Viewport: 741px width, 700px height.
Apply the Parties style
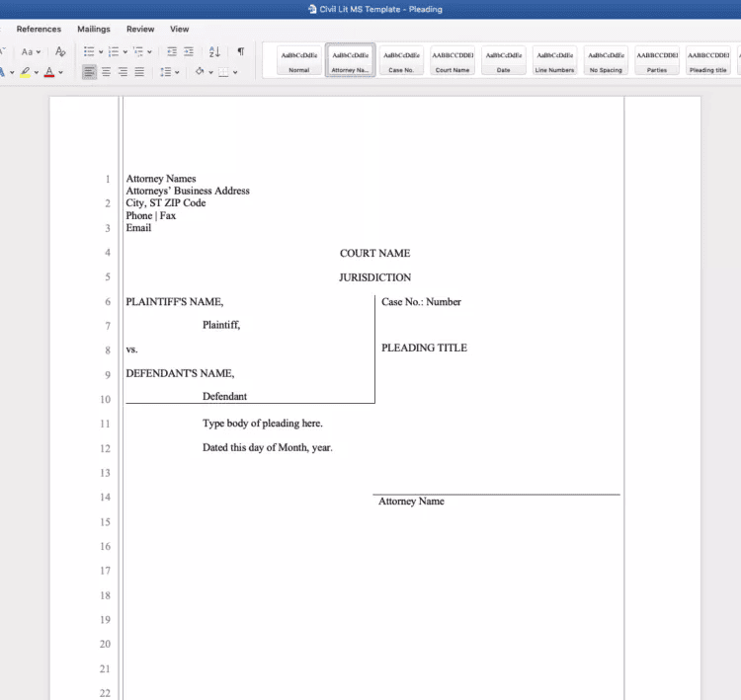point(657,60)
